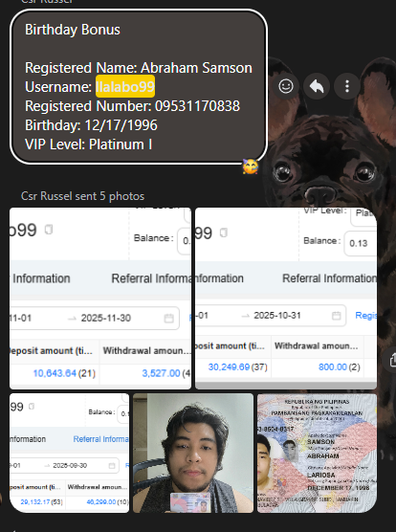Open the Philippine national ID card photo
Viewport: 396px width, 532px height.
click(x=317, y=453)
